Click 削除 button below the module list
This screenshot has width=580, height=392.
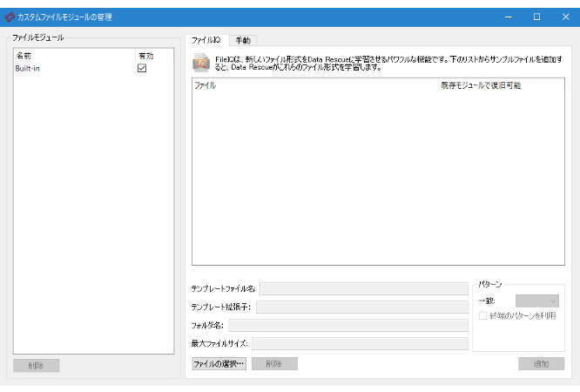37,366
